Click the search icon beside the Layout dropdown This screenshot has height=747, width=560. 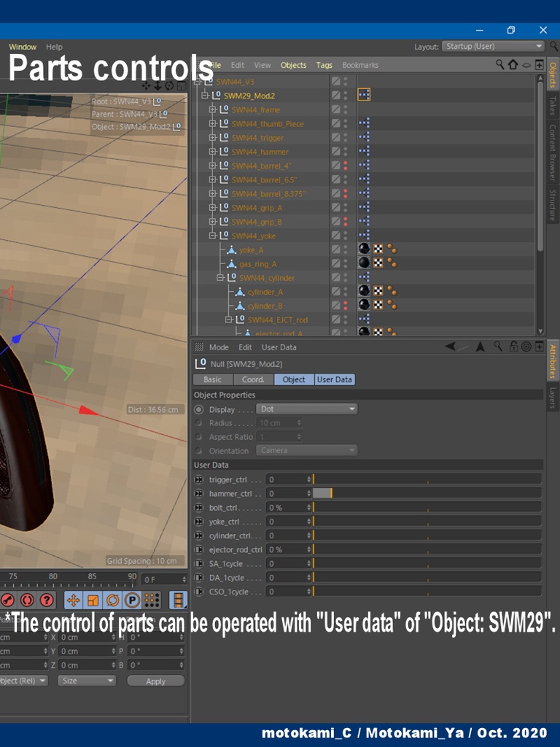point(554,46)
